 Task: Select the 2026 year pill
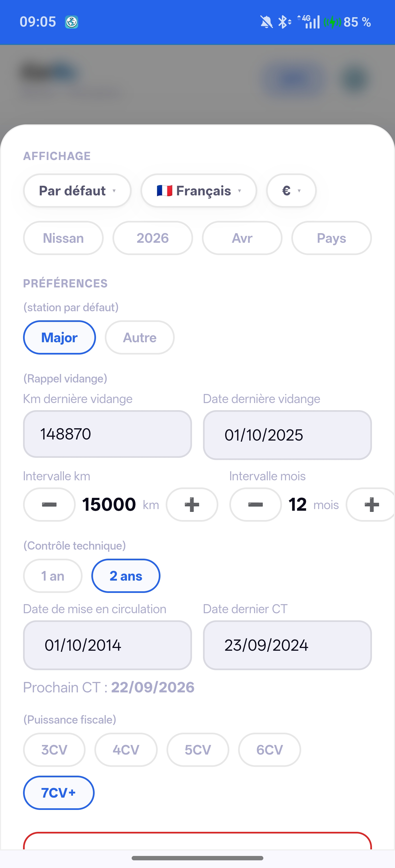(x=153, y=238)
